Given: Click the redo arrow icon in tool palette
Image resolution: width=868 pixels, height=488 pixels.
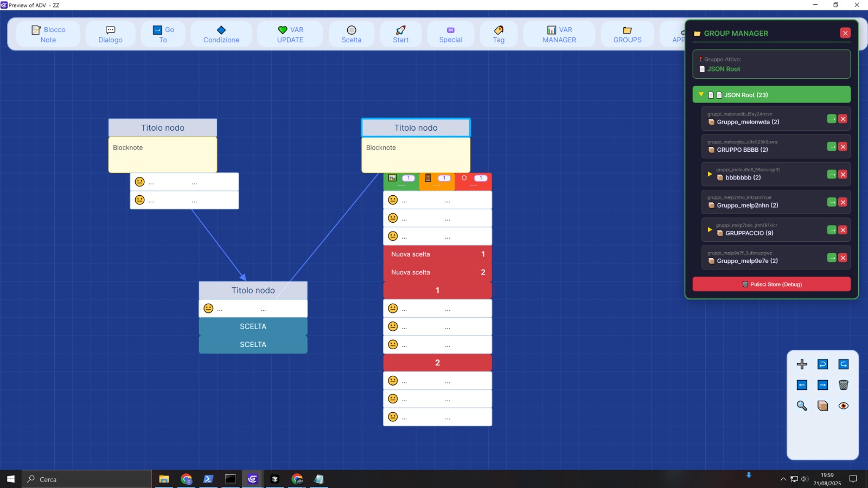Looking at the screenshot, I should 843,364.
